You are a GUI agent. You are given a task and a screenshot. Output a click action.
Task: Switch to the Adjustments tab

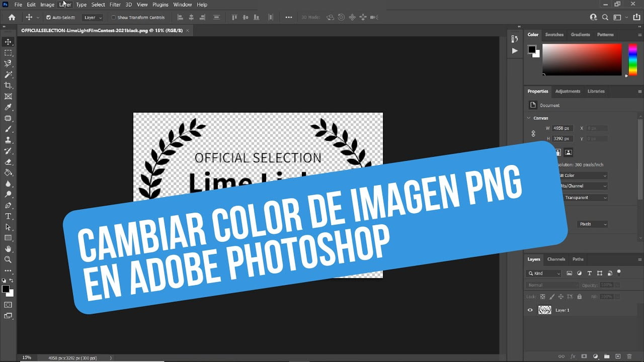tap(568, 92)
